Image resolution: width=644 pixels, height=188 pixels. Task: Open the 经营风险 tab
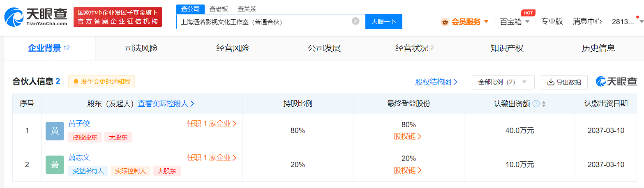[233, 48]
